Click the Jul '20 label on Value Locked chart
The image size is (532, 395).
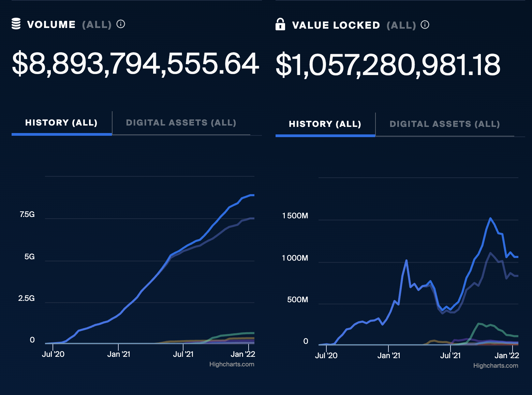pos(326,356)
